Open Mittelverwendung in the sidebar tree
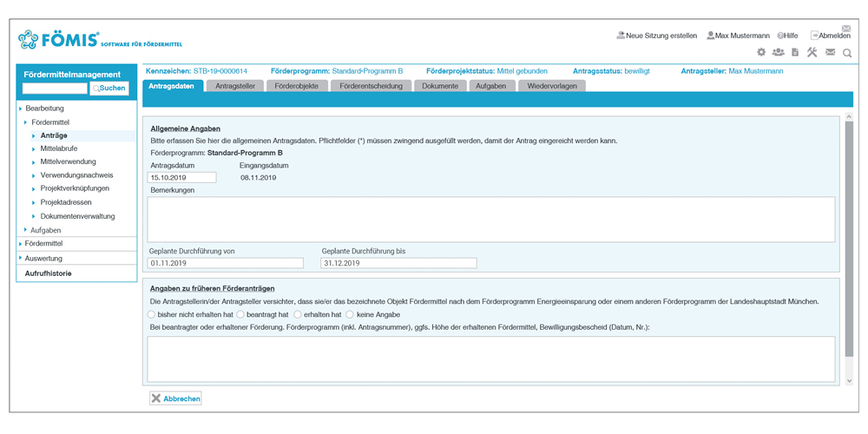This screenshot has height=434, width=868. click(68, 161)
